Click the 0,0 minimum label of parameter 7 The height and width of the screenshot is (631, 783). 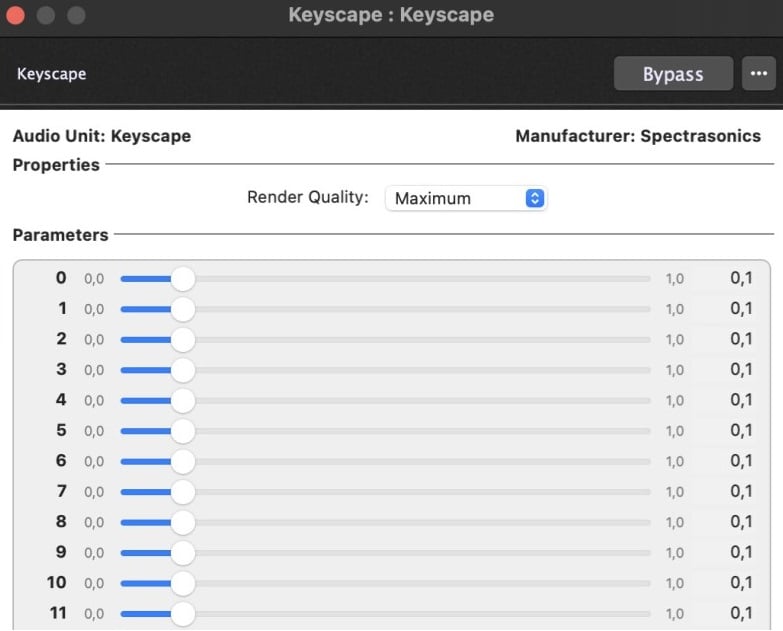(x=94, y=492)
